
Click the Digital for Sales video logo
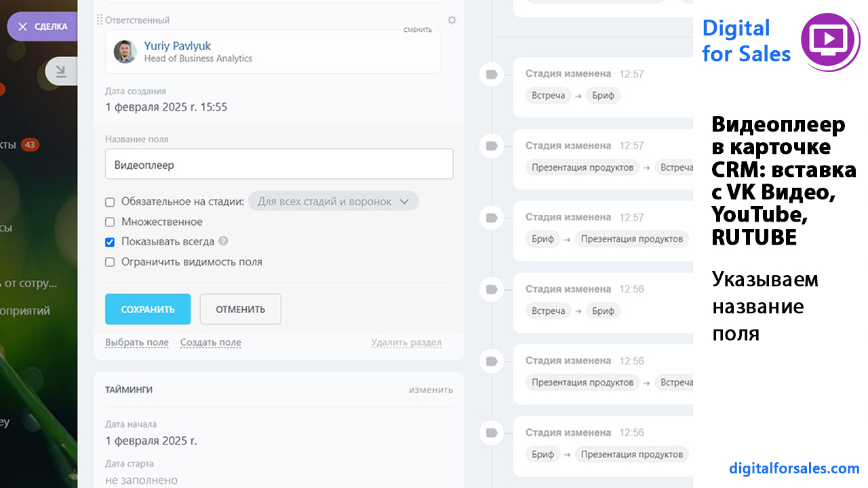[831, 42]
